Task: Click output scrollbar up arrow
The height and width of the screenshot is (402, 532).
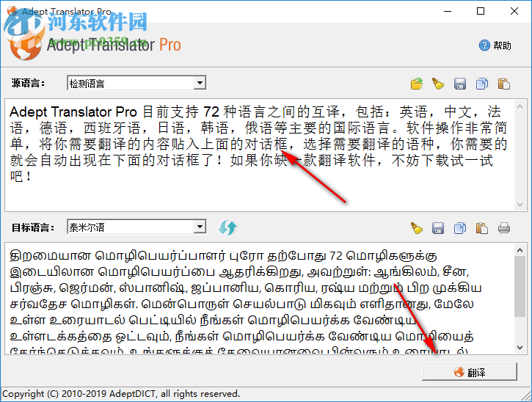Action: click(x=520, y=250)
